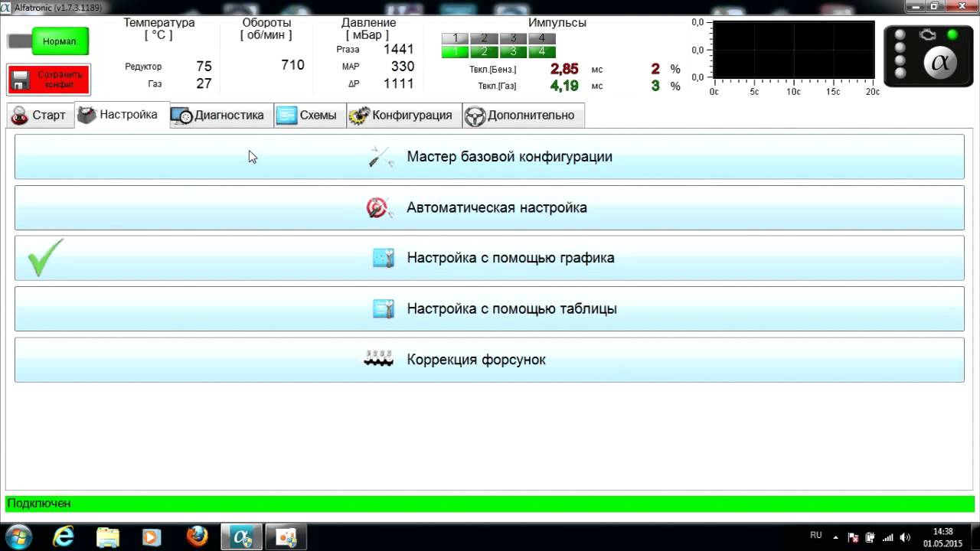Image resolution: width=980 pixels, height=551 pixels.
Task: Click the Газ temperature value 27
Action: click(204, 83)
